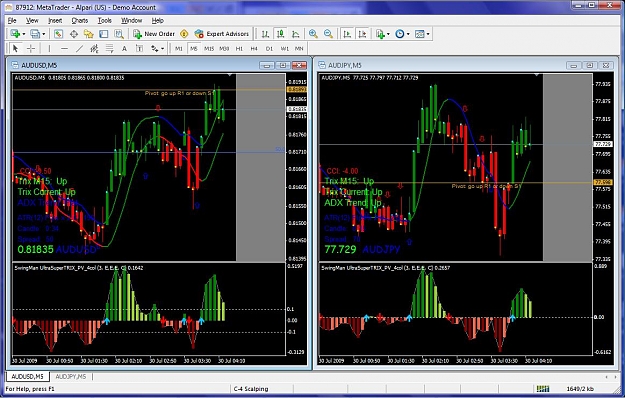Select the Text Label tool
625x398 pixels.
140,49
